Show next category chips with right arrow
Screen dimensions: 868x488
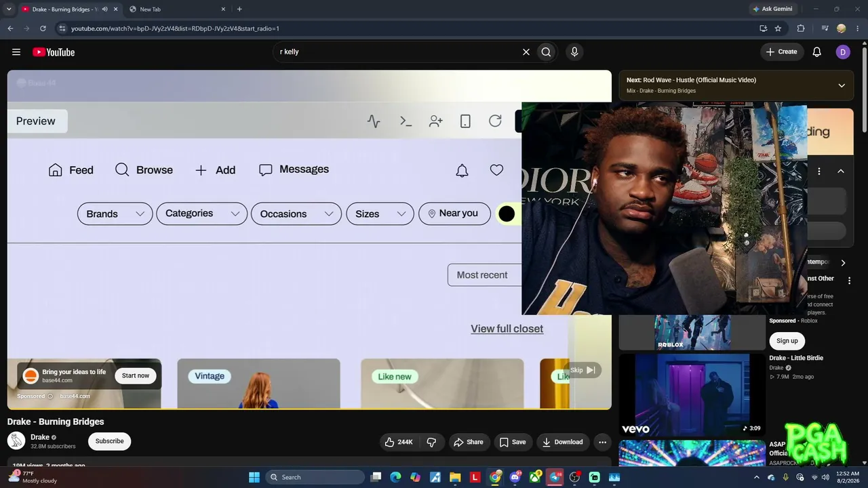843,263
